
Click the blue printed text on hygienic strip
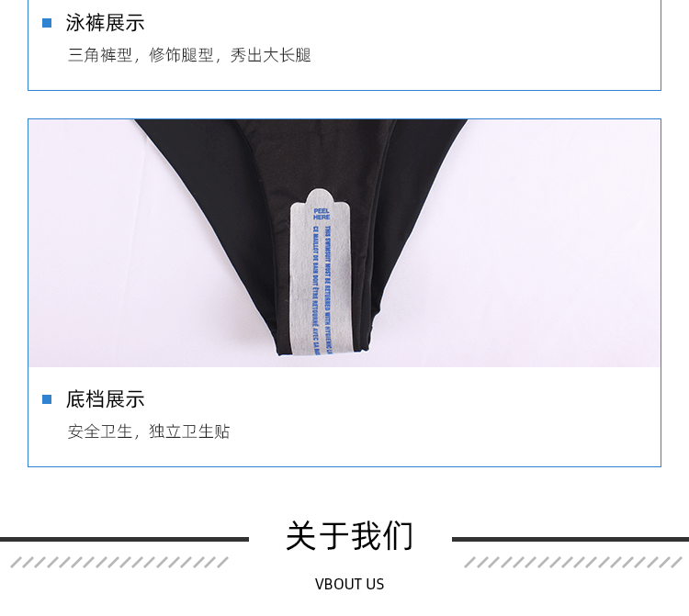pos(322,290)
